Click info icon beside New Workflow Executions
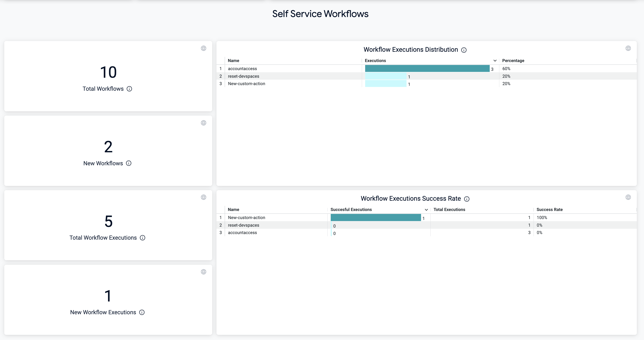Viewport: 644px width, 340px height. click(142, 312)
